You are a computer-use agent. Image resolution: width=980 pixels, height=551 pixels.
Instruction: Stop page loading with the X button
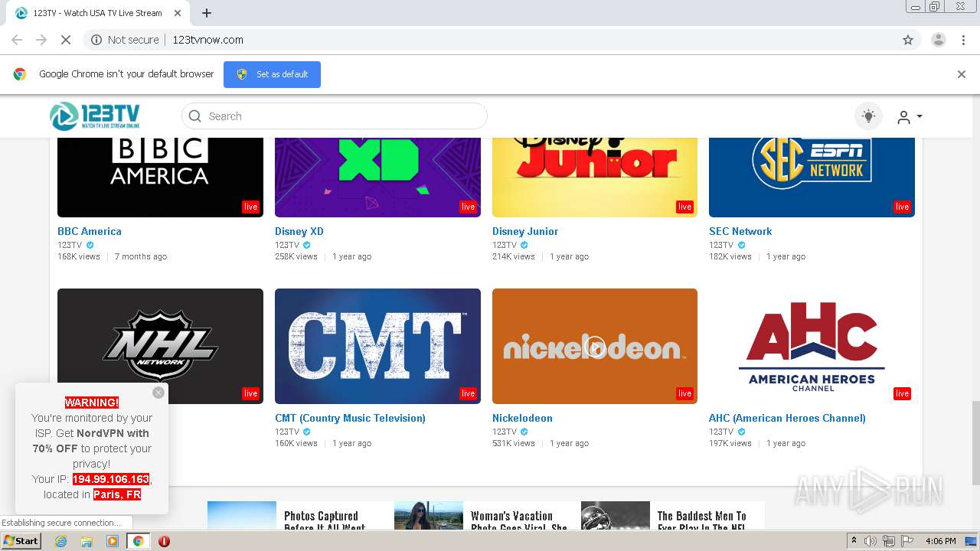(x=66, y=40)
